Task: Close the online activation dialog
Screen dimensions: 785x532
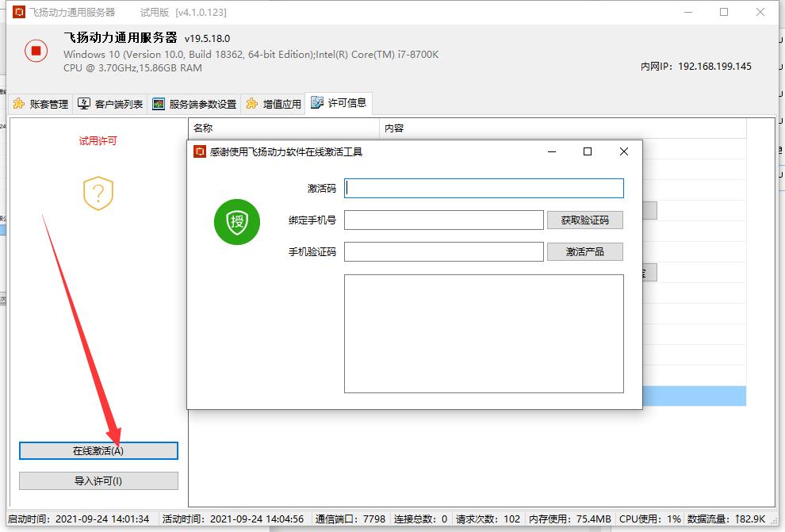Action: [x=624, y=151]
